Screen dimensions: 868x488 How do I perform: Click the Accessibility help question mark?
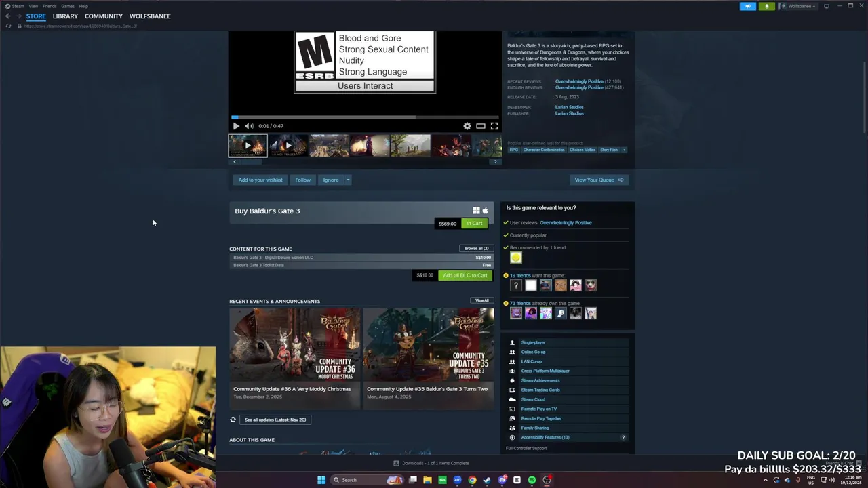click(623, 437)
